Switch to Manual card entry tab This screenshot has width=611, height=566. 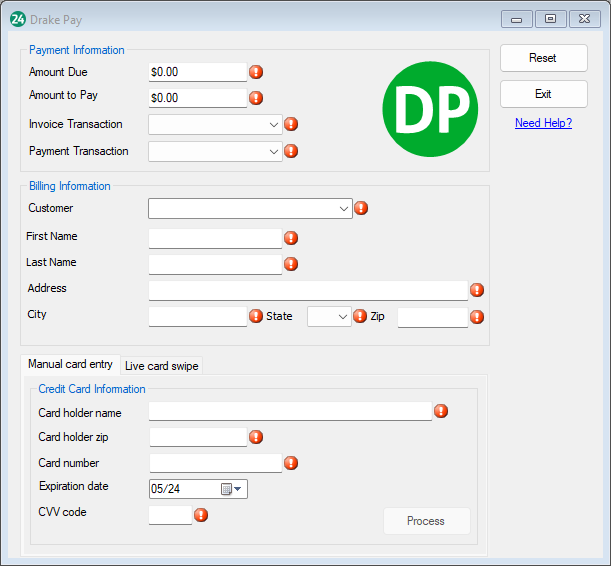coord(71,364)
